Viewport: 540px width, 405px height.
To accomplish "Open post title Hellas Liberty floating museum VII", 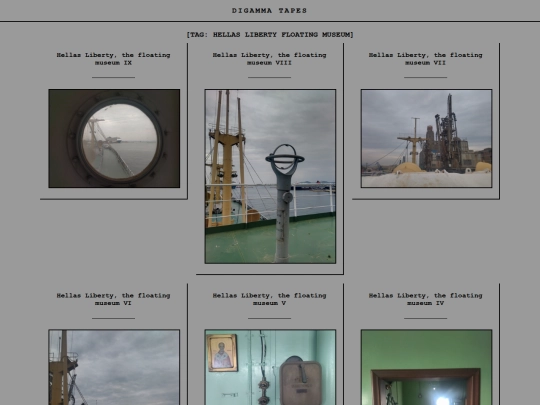I will click(x=425, y=59).
